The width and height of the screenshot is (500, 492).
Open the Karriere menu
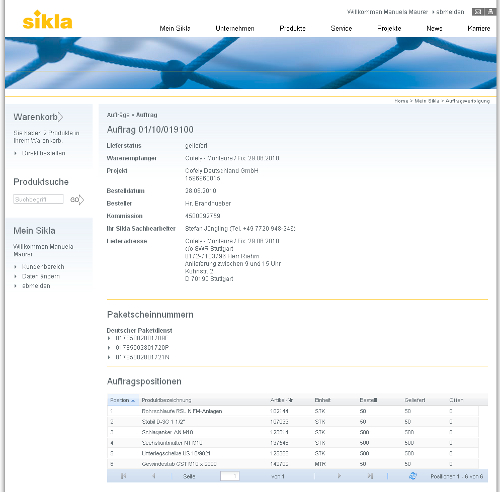tap(479, 28)
